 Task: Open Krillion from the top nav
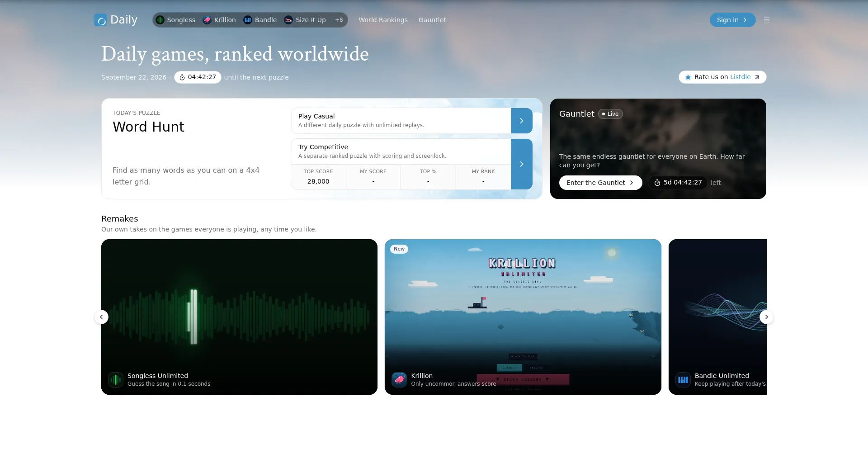tap(219, 20)
